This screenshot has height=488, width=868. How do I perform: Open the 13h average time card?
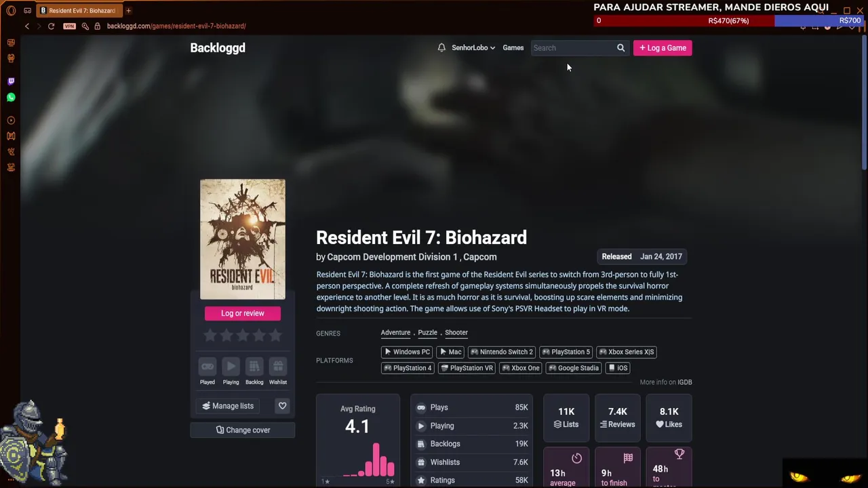(x=566, y=468)
